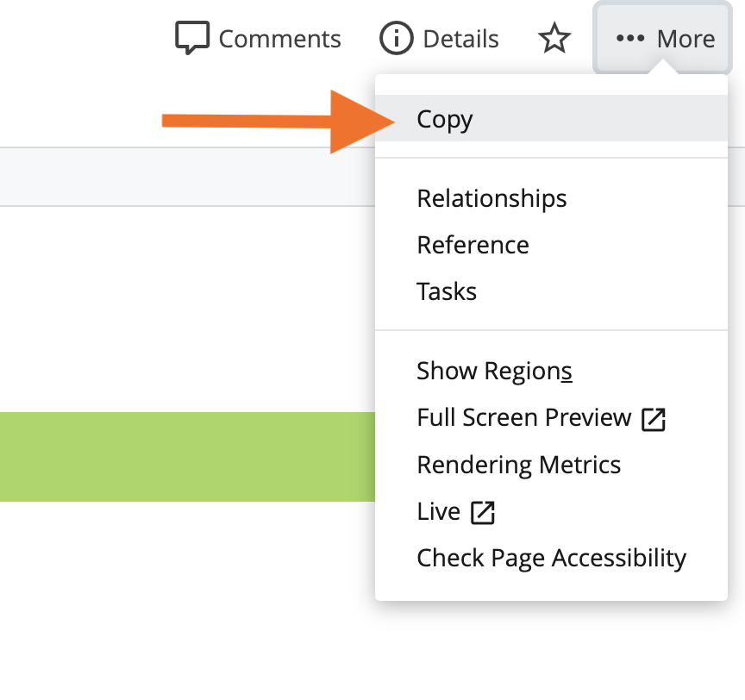Click external-link icon next to Live

tap(483, 513)
